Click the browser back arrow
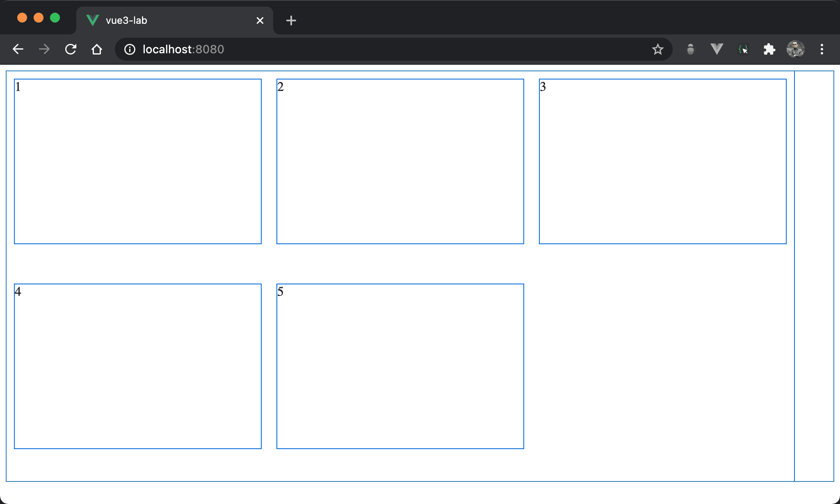 [18, 49]
